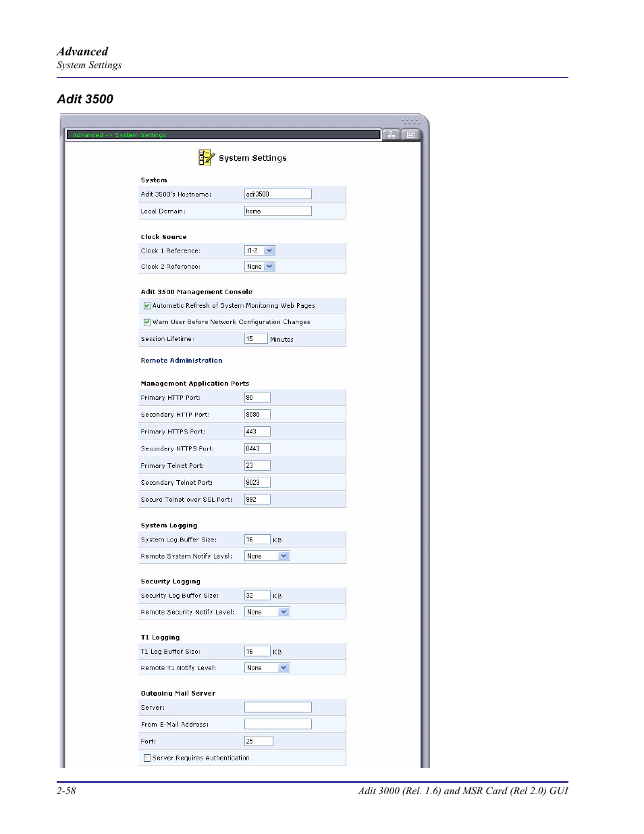Open the Remote Security Notify Level dropdown
This screenshot has width=644, height=834.
[x=267, y=612]
